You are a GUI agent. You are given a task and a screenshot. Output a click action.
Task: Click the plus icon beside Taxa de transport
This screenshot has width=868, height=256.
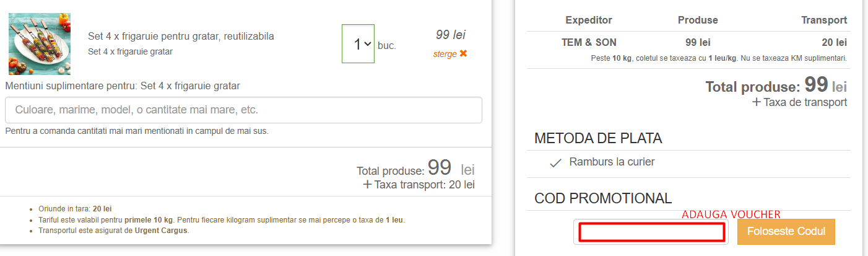coord(757,102)
